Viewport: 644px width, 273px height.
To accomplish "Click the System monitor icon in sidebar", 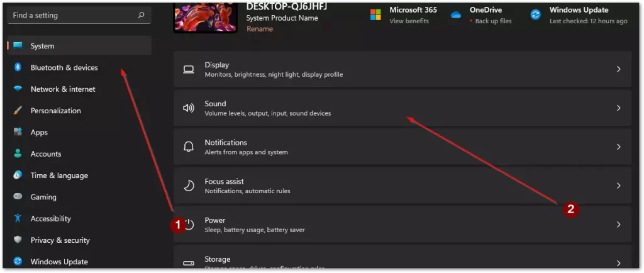I will pyautogui.click(x=18, y=45).
